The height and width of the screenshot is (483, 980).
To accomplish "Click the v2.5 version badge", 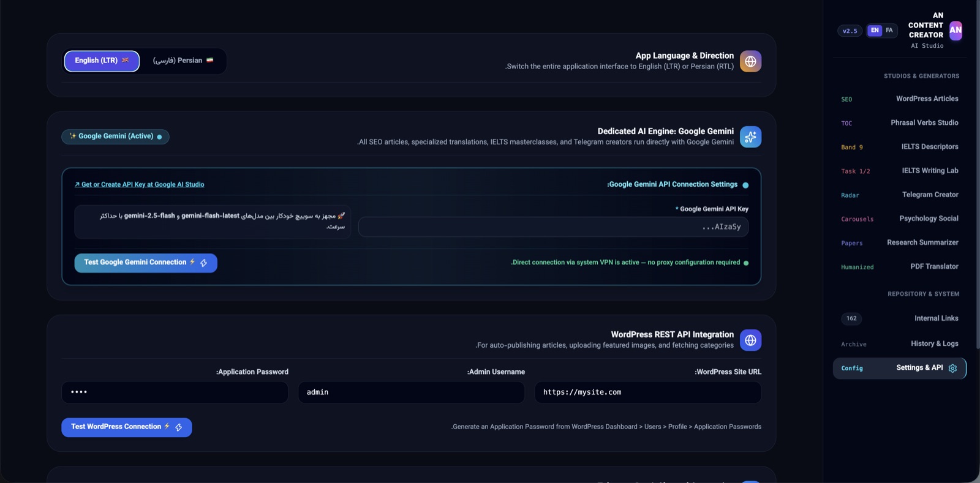I will pos(850,31).
